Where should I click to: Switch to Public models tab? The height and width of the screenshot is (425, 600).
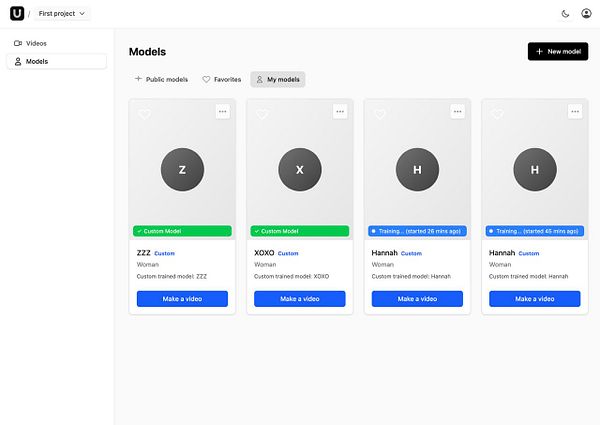click(161, 79)
